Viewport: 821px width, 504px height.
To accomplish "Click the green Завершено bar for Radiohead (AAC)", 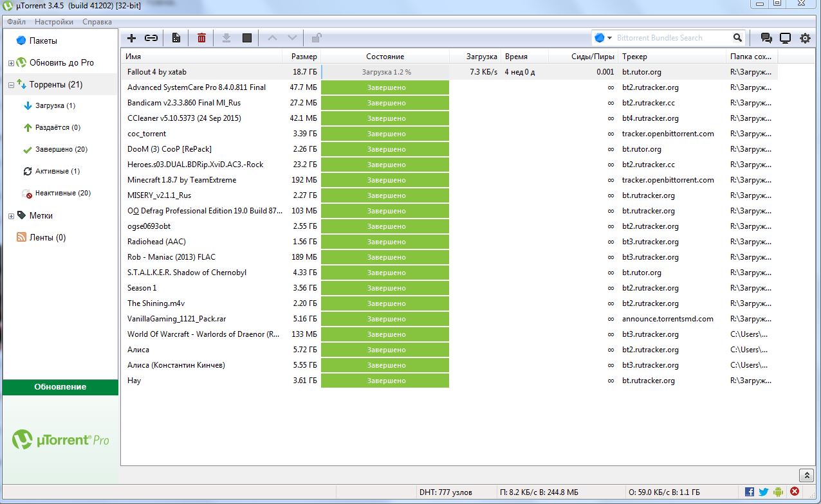I will (385, 242).
